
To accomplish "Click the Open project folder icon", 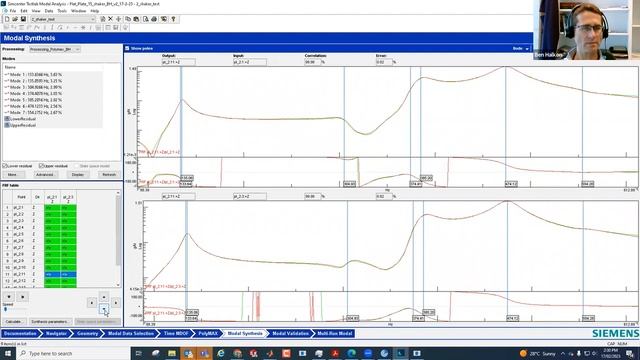I will tap(15, 19).
